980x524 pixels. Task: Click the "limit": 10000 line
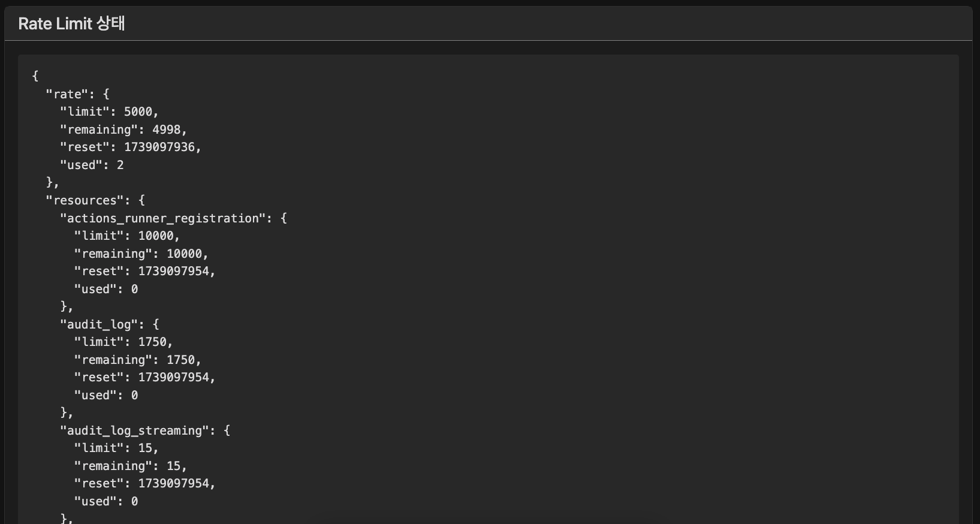pyautogui.click(x=126, y=236)
